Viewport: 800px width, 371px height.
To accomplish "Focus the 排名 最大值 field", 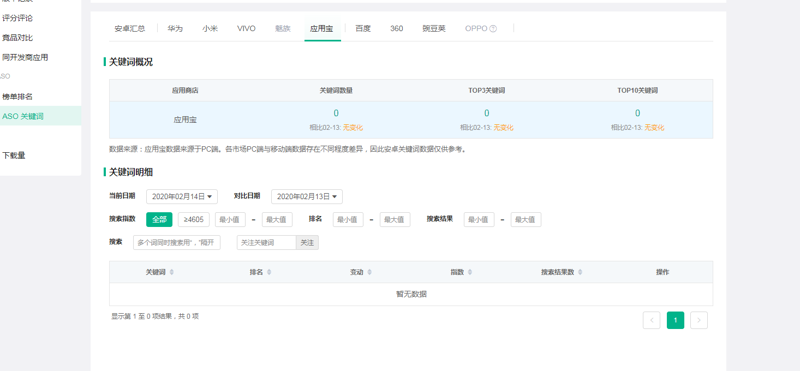I will tap(395, 220).
